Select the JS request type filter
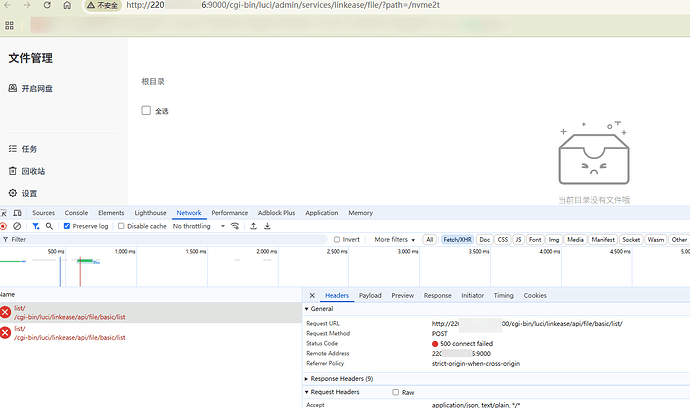This screenshot has width=690, height=408. tap(518, 240)
